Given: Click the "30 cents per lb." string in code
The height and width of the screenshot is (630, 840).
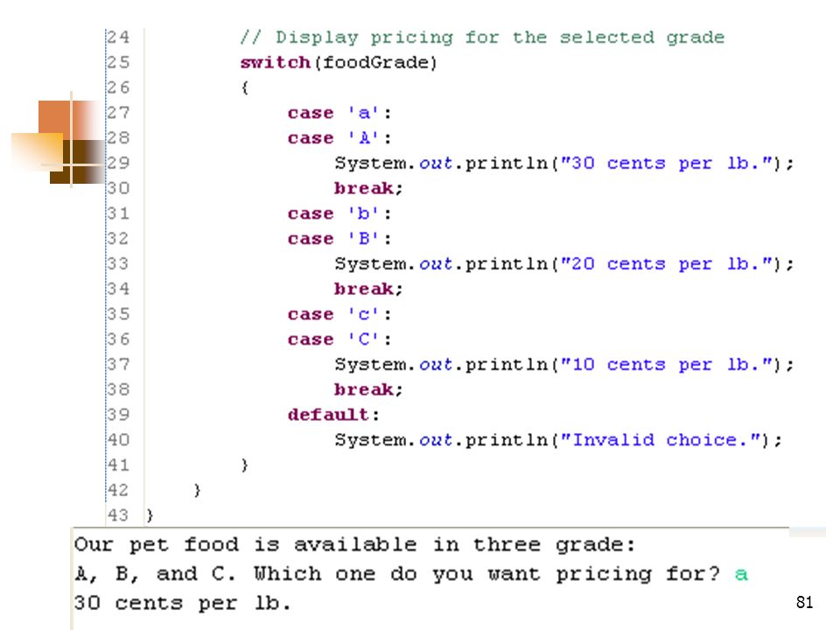Looking at the screenshot, I should coord(667,163).
